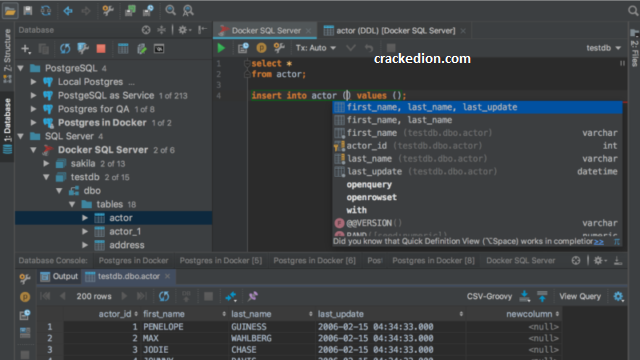This screenshot has width=640, height=360.
Task: Pick the first_name, last_name completion suggestion
Action: click(477, 120)
